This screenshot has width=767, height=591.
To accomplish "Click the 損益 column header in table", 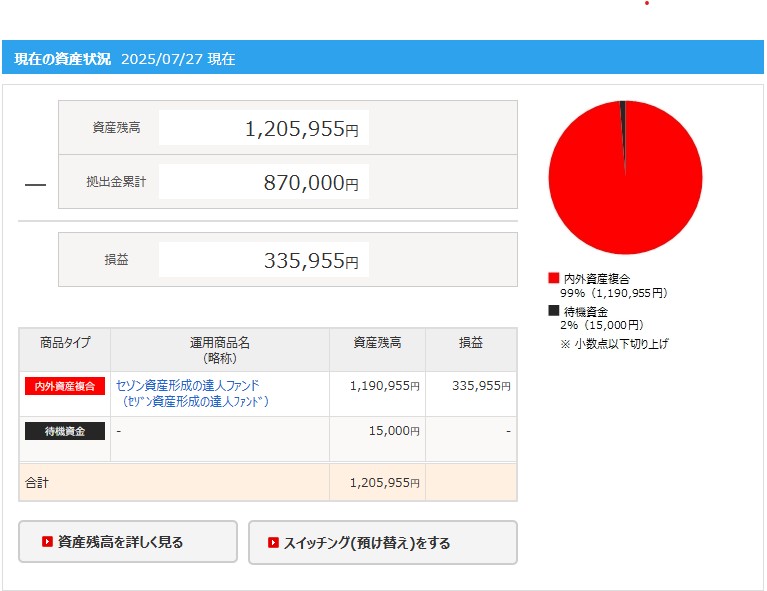I will coord(471,343).
